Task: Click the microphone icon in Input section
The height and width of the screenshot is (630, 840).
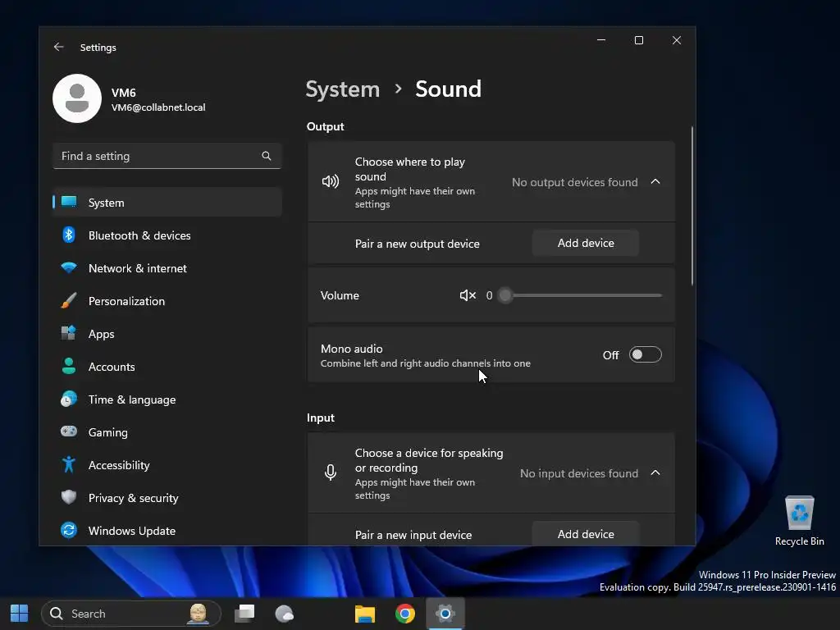Action: [331, 472]
